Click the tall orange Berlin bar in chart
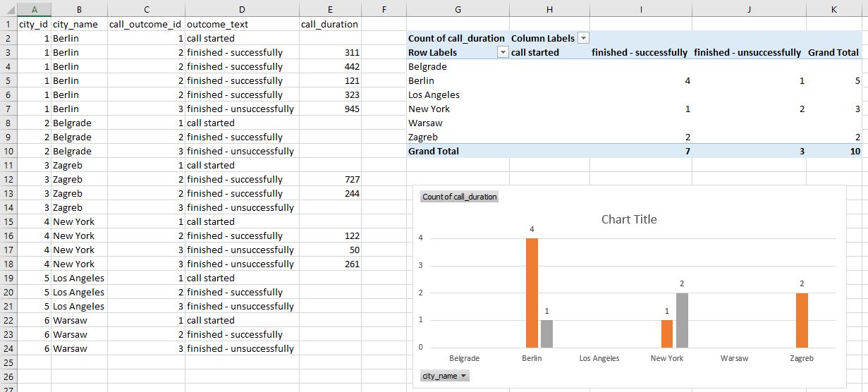Image resolution: width=868 pixels, height=392 pixels. coord(532,293)
